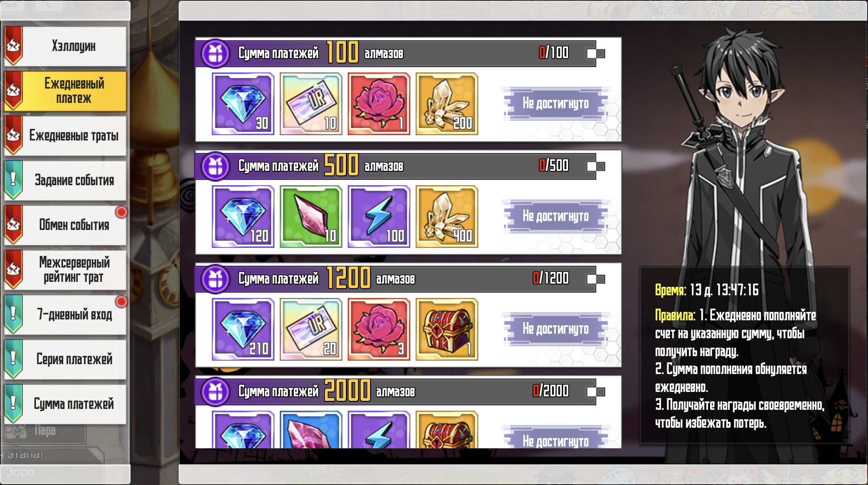Select the Обмен события tab
The width and height of the screenshot is (868, 485).
point(65,225)
